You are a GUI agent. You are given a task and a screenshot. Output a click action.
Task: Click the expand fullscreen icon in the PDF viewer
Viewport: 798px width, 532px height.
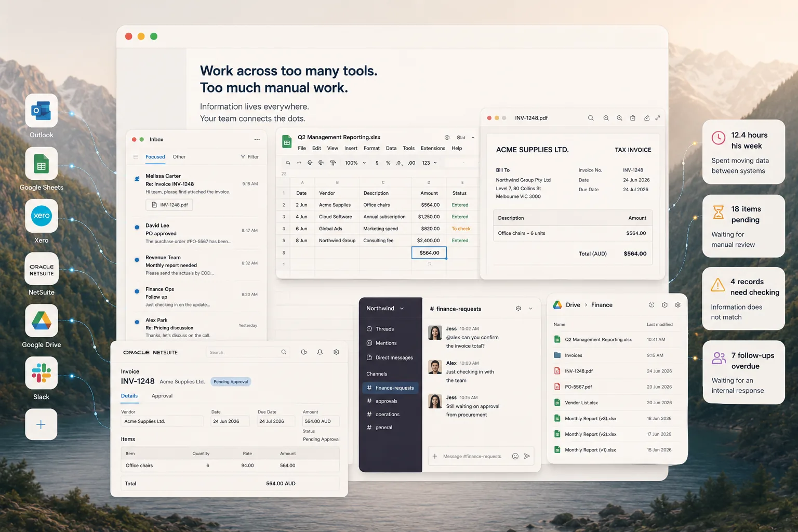click(x=658, y=118)
